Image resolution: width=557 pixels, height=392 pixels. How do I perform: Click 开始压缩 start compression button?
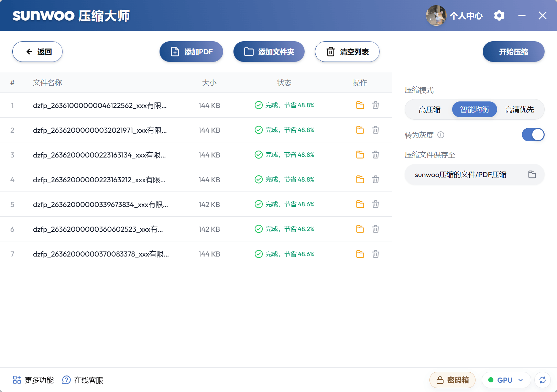tap(514, 52)
